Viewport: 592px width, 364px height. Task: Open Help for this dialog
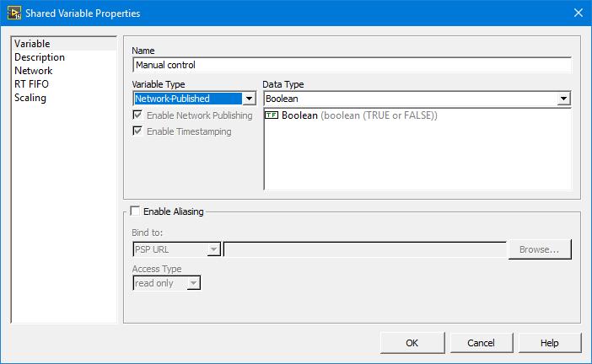549,342
